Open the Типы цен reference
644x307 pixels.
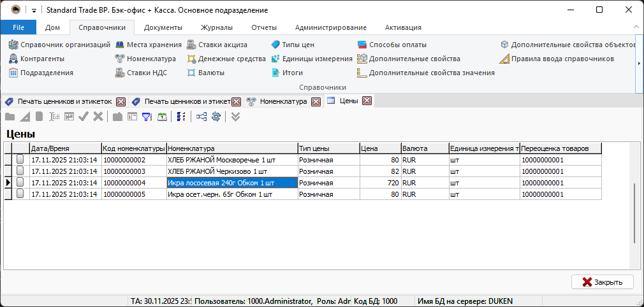293,45
